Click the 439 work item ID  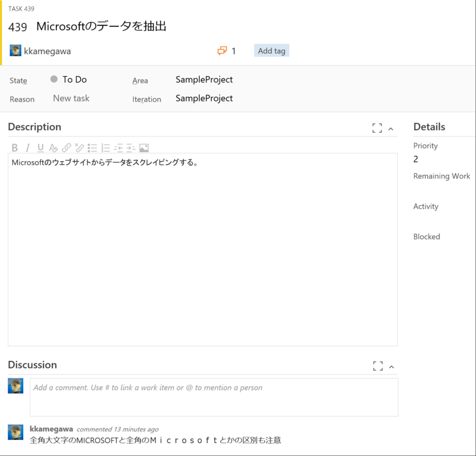click(18, 27)
